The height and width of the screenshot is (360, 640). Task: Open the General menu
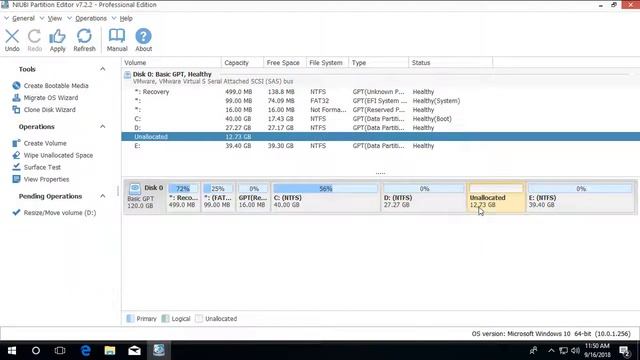23,18
